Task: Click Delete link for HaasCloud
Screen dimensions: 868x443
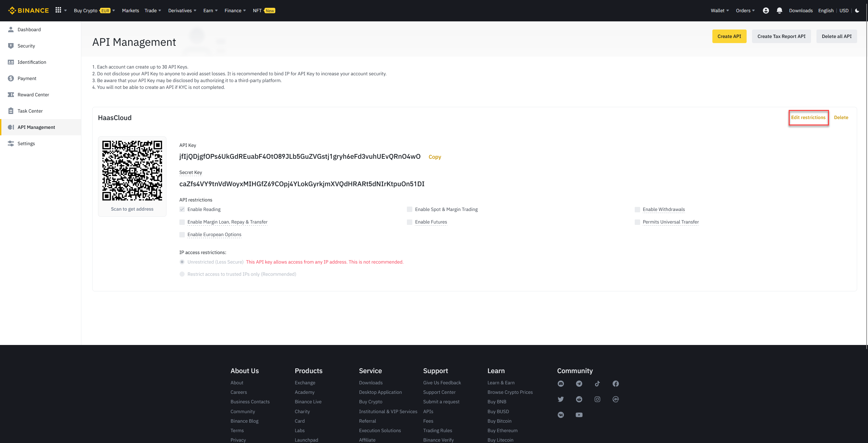Action: 841,117
